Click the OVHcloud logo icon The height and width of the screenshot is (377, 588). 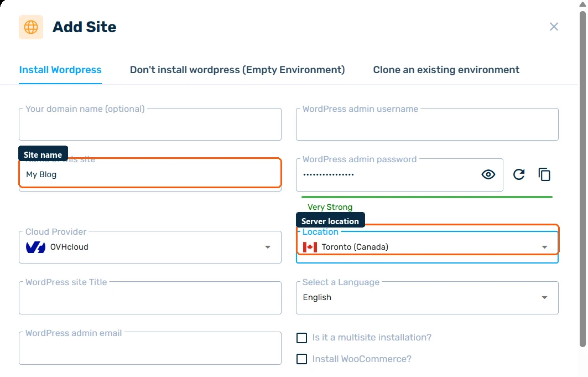35,247
